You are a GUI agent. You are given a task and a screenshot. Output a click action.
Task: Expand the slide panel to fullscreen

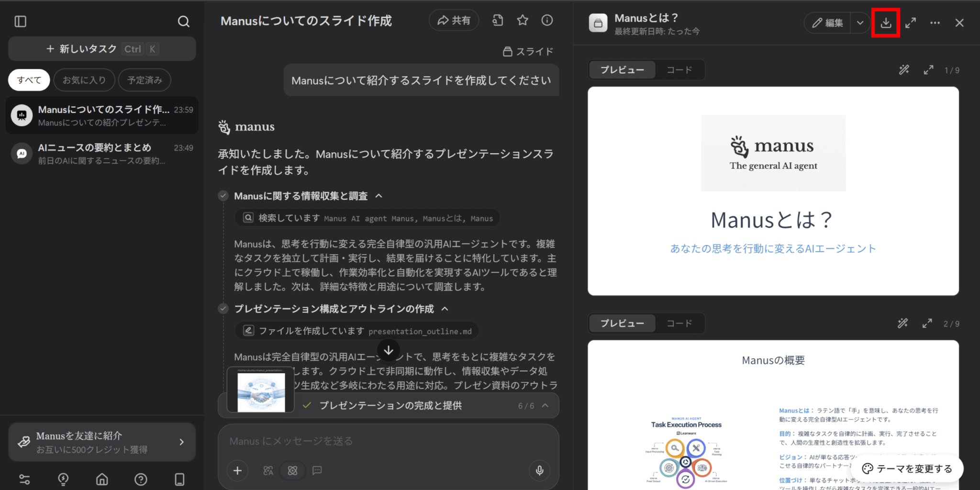pos(911,22)
